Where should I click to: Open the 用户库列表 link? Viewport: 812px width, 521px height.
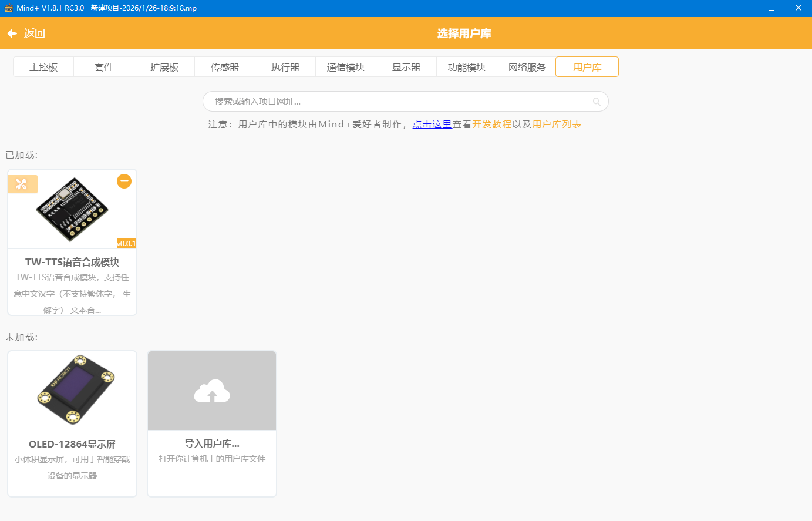[x=557, y=125]
